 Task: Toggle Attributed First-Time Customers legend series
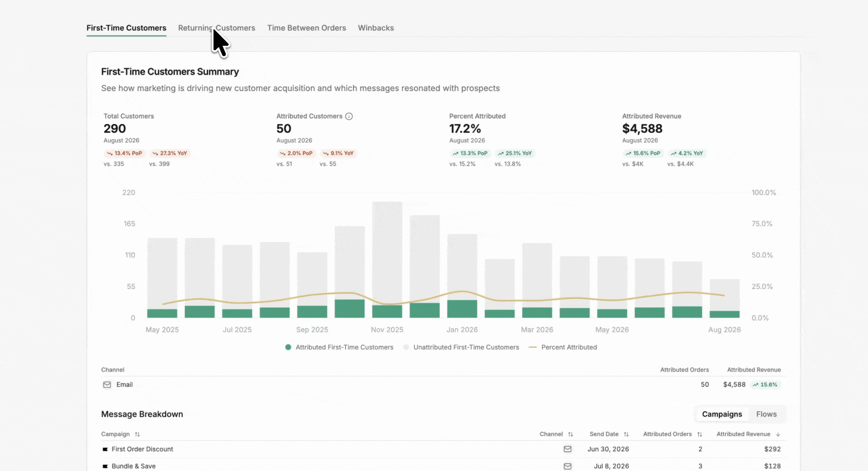339,347
